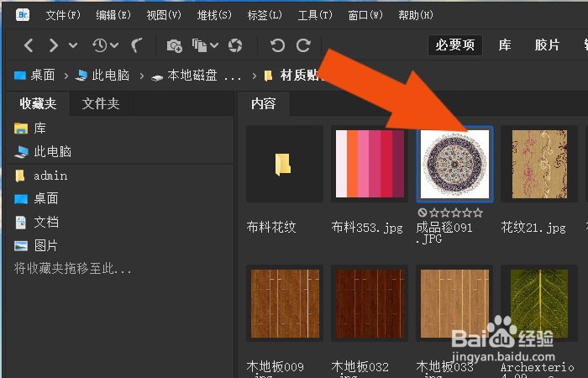Click the 布料353.jpg file name
Viewport: 588px width, 378px height.
point(367,228)
